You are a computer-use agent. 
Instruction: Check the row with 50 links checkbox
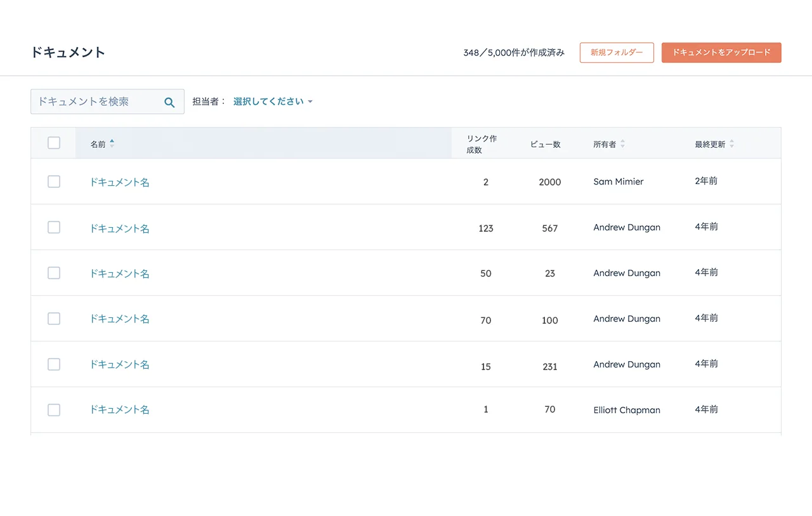point(54,273)
